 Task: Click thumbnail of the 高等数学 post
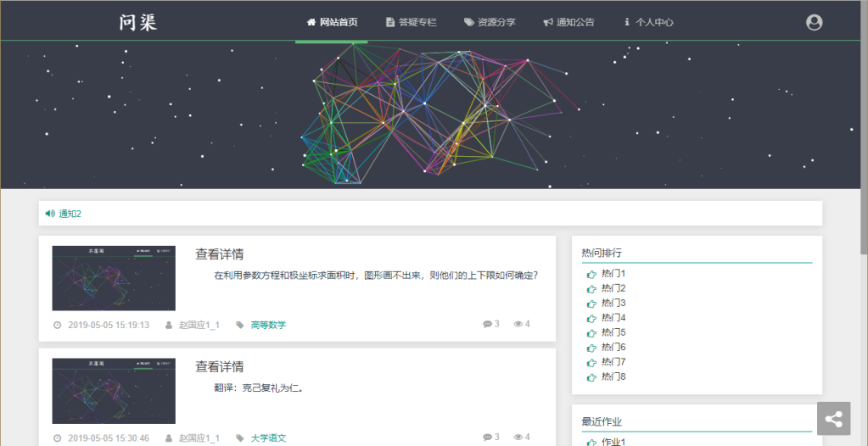(x=114, y=278)
